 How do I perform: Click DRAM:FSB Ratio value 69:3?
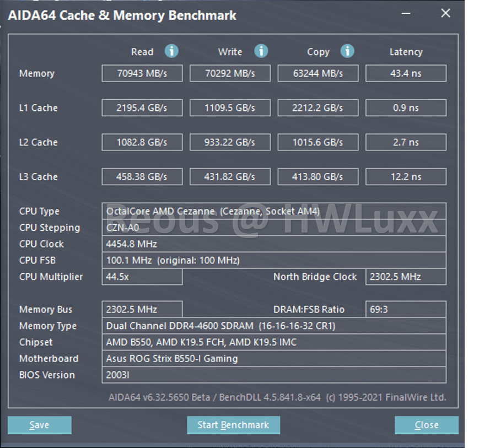pos(406,309)
